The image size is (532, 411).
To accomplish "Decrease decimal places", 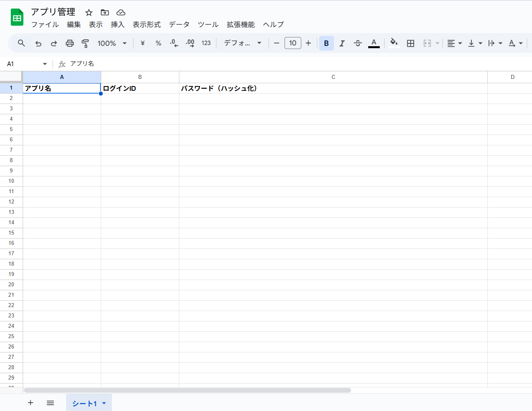I will [x=174, y=43].
